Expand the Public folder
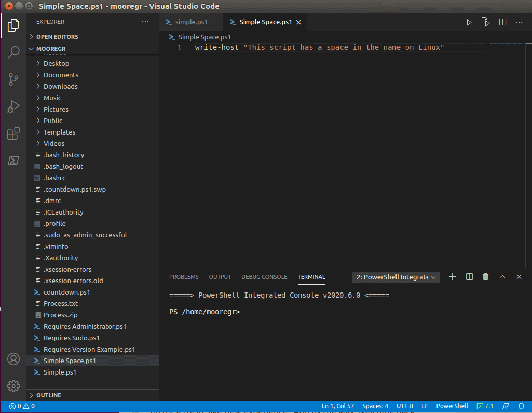The height and width of the screenshot is (413, 532). point(92,121)
